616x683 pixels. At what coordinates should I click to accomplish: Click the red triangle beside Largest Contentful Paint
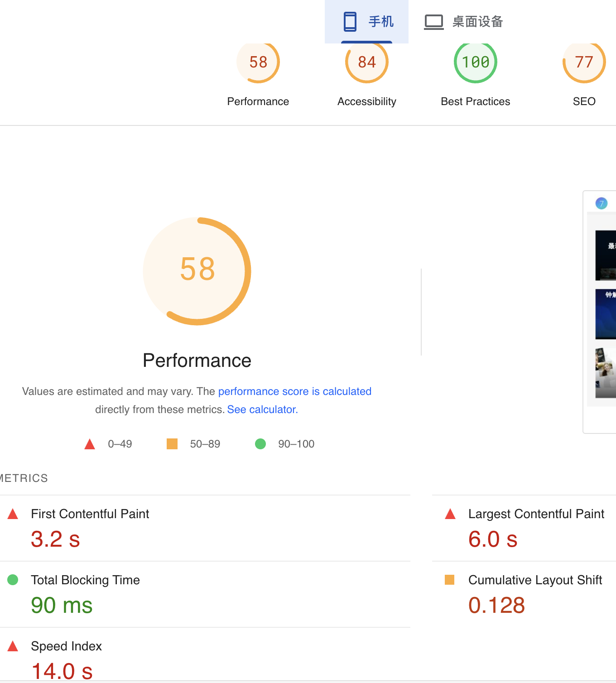pos(450,514)
